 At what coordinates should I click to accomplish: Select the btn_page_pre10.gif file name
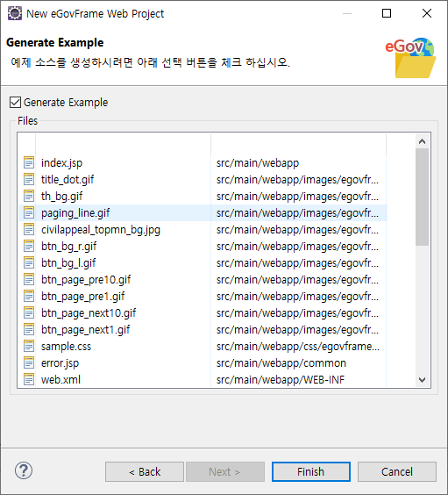86,280
